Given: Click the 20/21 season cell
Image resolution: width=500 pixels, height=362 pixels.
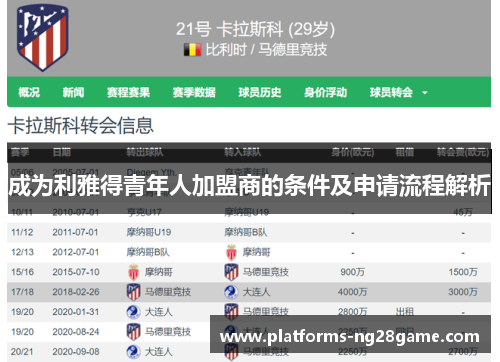Looking at the screenshot, I should point(22,352).
